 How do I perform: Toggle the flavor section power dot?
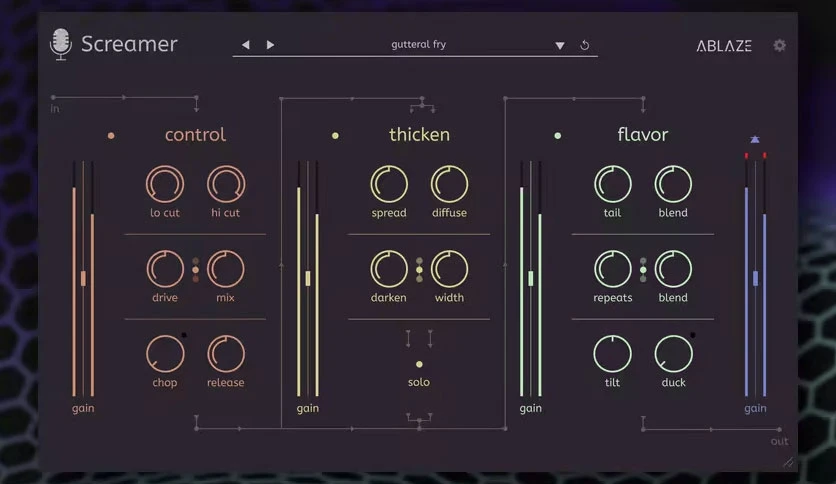(x=558, y=135)
